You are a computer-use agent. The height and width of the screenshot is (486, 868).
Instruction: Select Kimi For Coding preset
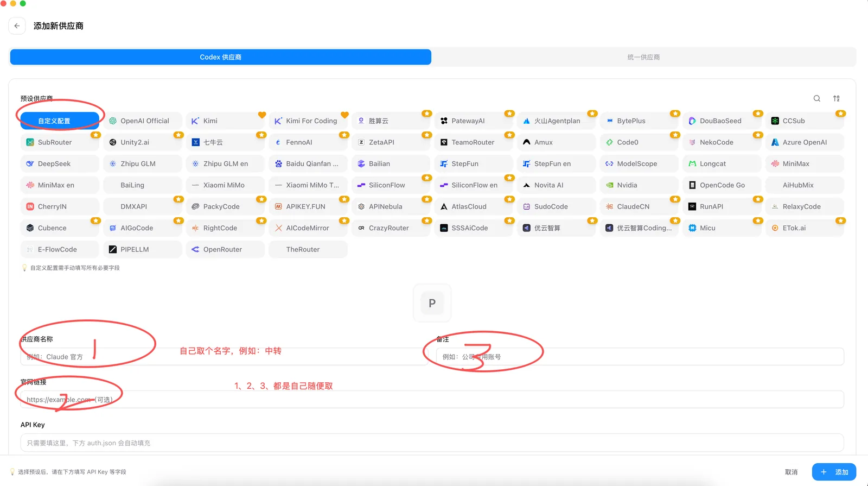[308, 121]
